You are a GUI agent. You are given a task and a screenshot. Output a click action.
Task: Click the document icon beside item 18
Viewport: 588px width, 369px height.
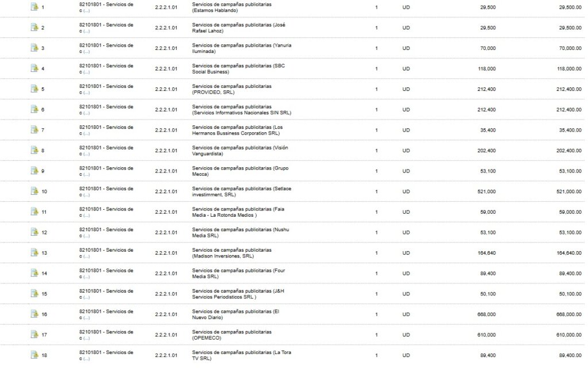click(x=34, y=355)
